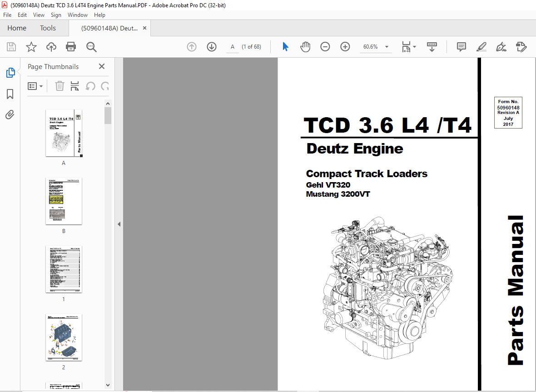Open the fit page width options

pyautogui.click(x=406, y=47)
